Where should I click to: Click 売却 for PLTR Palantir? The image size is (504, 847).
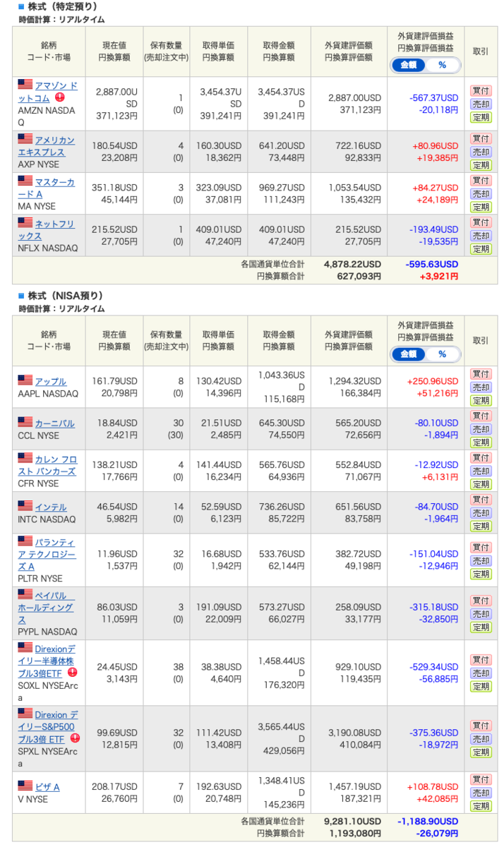click(481, 560)
